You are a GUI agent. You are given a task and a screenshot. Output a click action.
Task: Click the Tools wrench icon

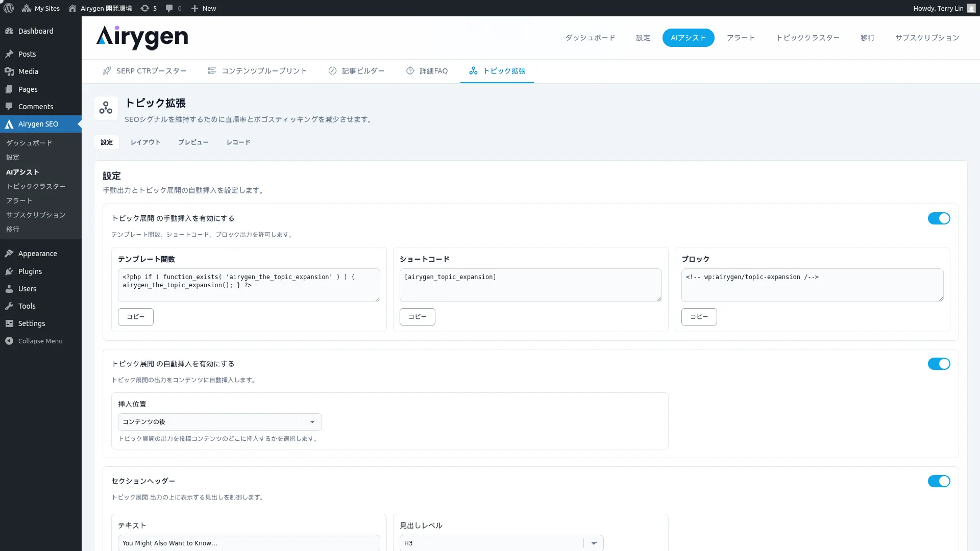pyautogui.click(x=9, y=306)
